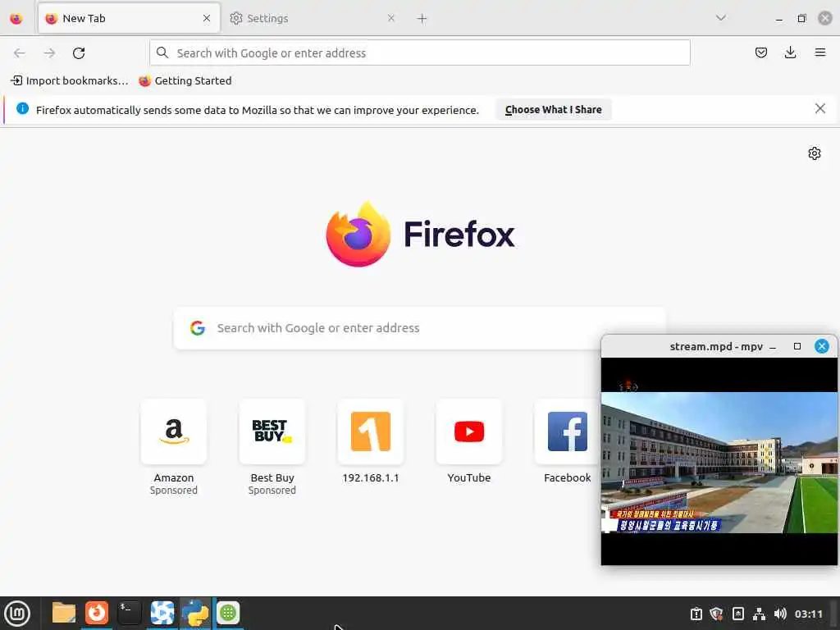Open the Firefox application menu

[819, 52]
